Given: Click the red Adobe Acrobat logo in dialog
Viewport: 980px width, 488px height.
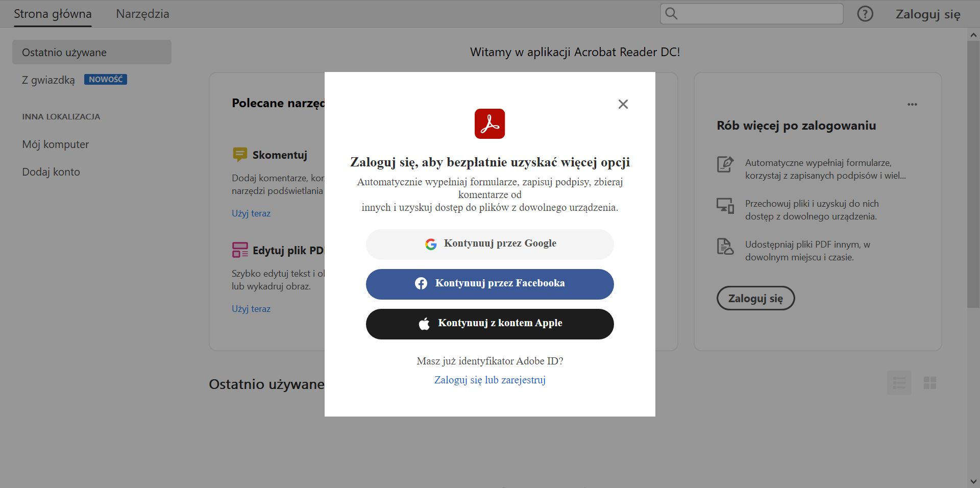Looking at the screenshot, I should (489, 123).
